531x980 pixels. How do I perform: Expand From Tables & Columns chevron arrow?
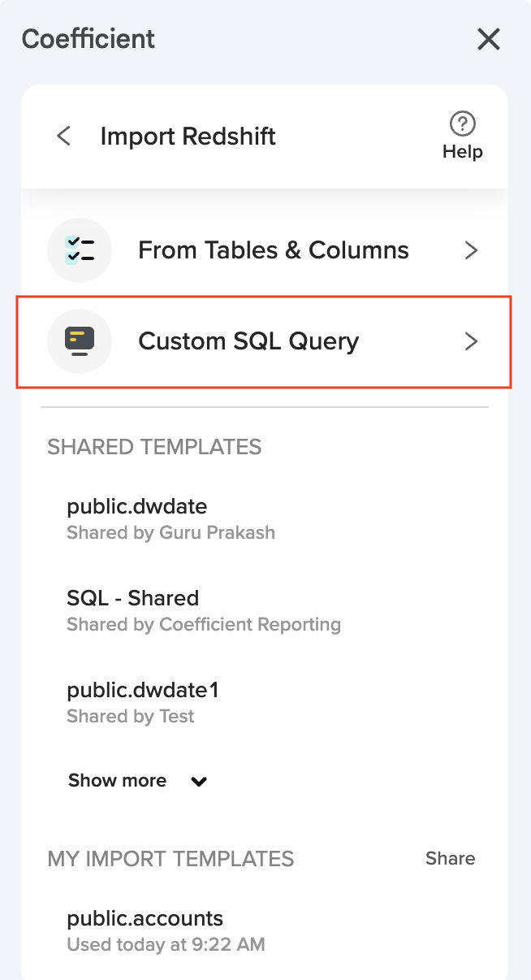click(471, 250)
